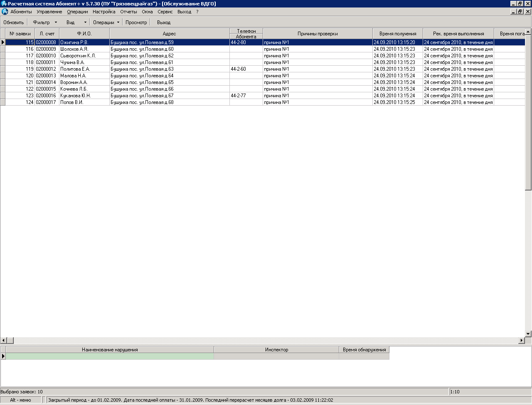This screenshot has height=405, width=532.
Task: Restore the inner document window
Action: click(x=520, y=12)
